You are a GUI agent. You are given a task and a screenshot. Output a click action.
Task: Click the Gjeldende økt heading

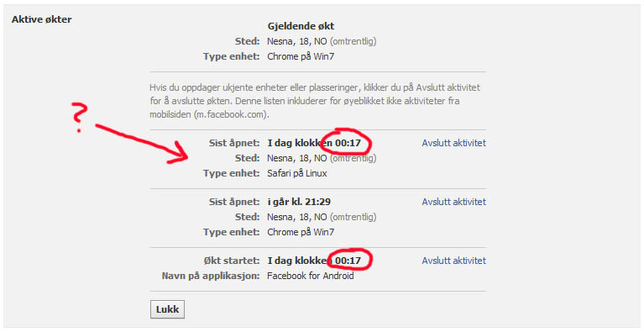coord(301,26)
